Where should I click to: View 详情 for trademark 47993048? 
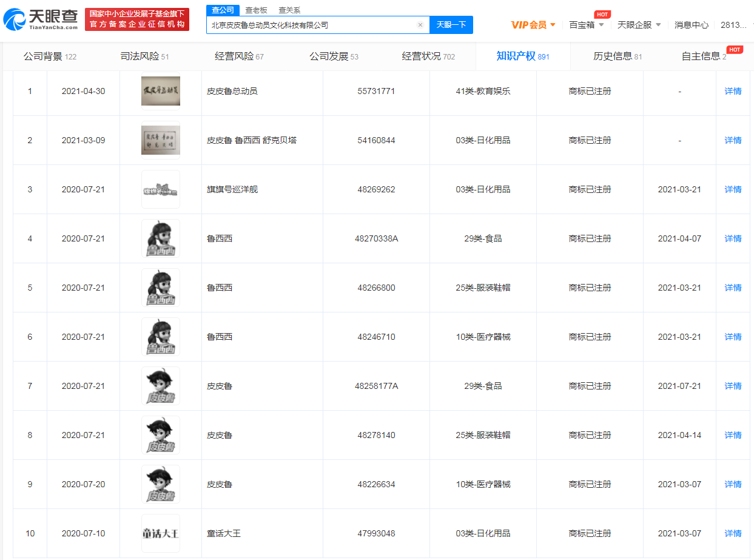[733, 533]
